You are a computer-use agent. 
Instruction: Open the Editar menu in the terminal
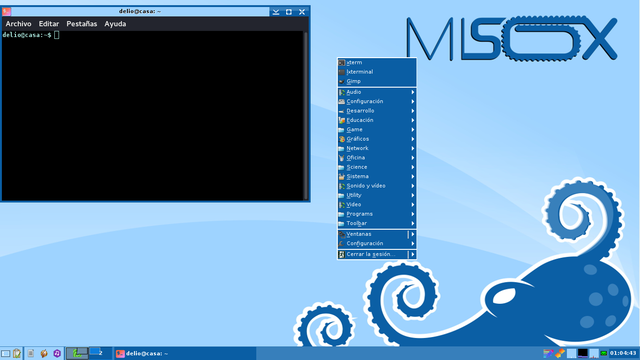click(49, 24)
